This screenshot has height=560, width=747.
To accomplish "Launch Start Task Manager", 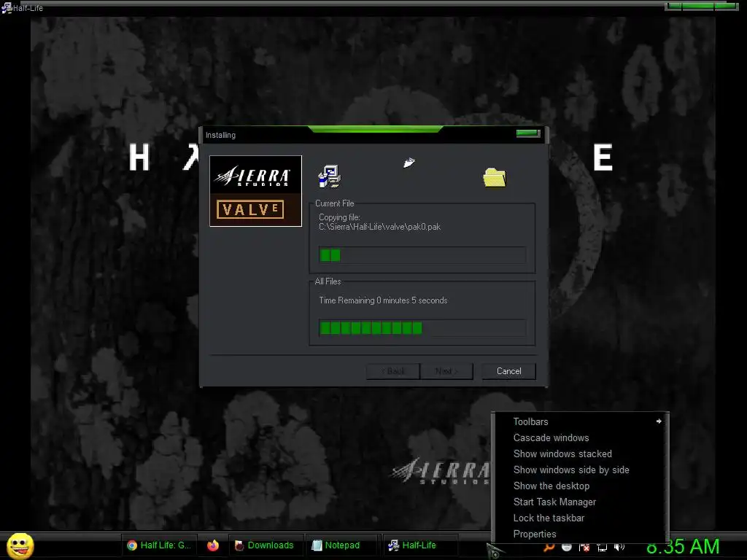I will tap(580, 502).
